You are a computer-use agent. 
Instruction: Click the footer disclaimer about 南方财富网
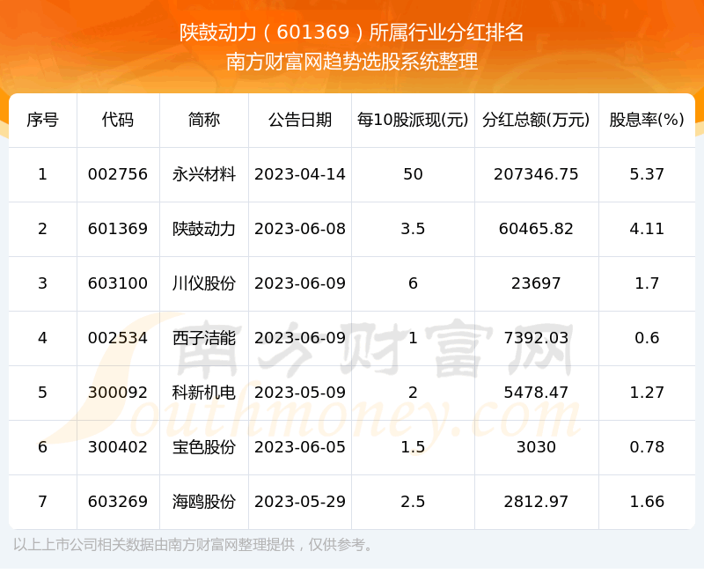pos(193,545)
